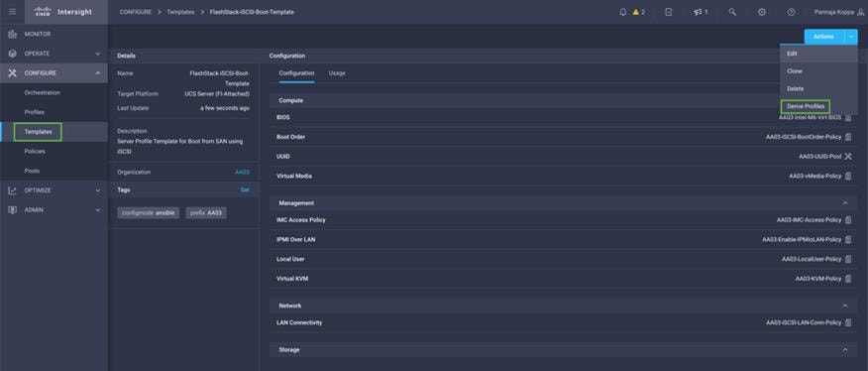View AA03-iSCSI-LAN-Conn-Policy detail icon
868x371 pixels.
point(847,322)
